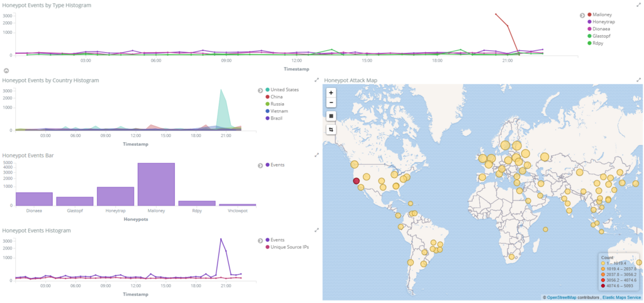Toggle Events legend in Events Histogram

(275, 240)
